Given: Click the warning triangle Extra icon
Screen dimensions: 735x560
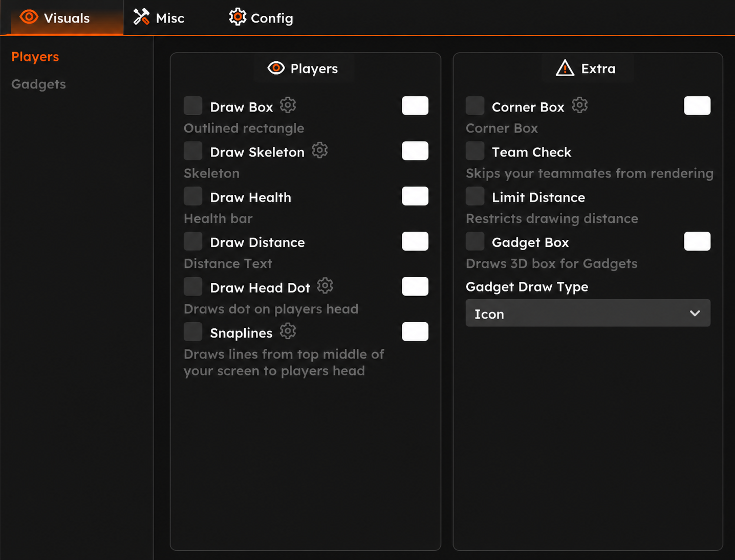Looking at the screenshot, I should (x=565, y=68).
